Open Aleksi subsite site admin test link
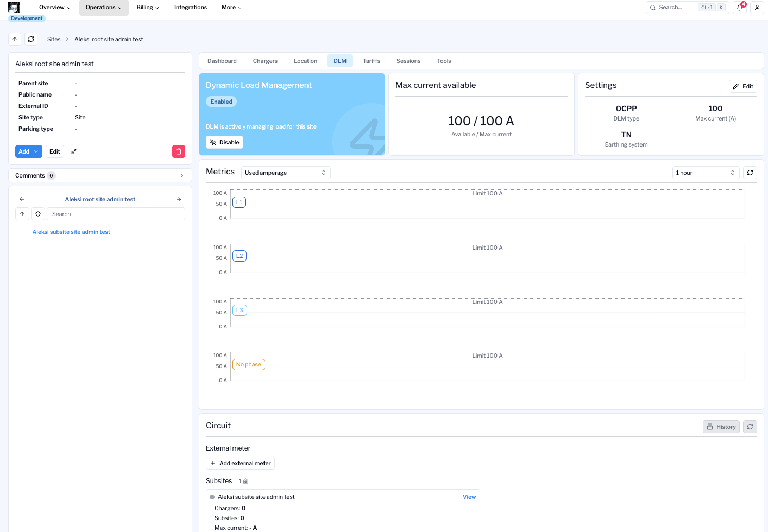Image resolution: width=768 pixels, height=532 pixels. pos(71,232)
